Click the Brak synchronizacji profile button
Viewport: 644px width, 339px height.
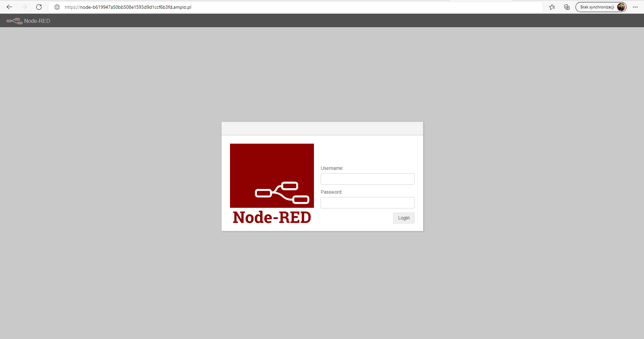point(601,7)
